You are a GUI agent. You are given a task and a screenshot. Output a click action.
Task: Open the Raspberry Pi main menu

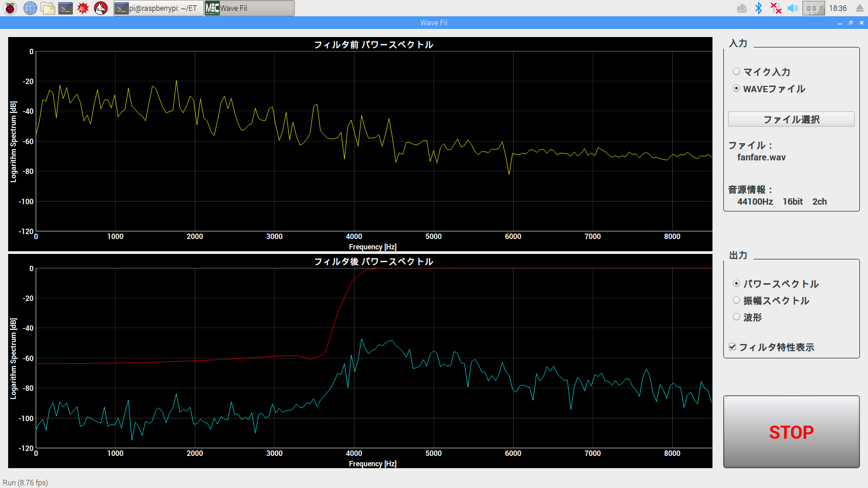10,8
